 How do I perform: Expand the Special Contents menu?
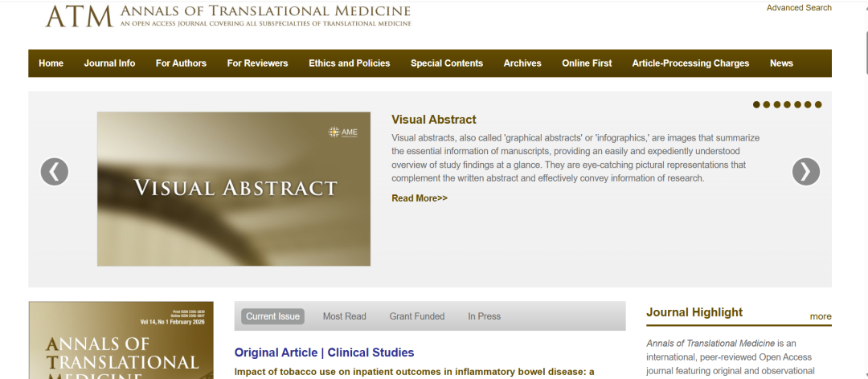(x=447, y=63)
